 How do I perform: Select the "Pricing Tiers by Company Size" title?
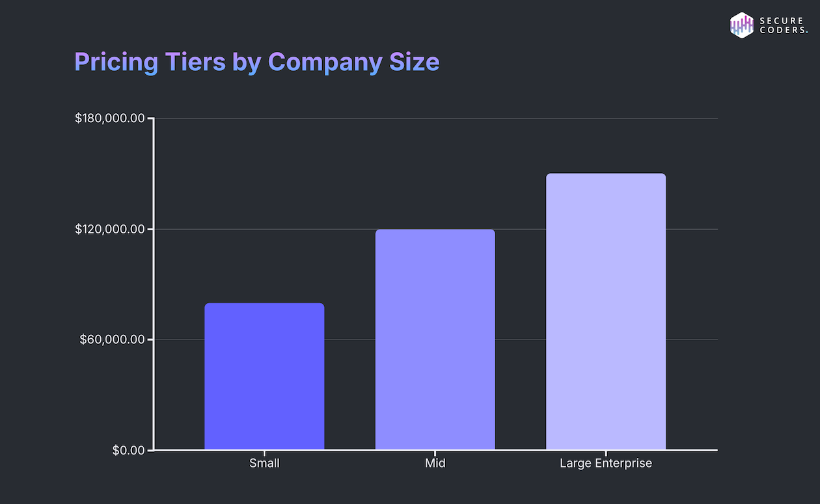click(x=257, y=62)
